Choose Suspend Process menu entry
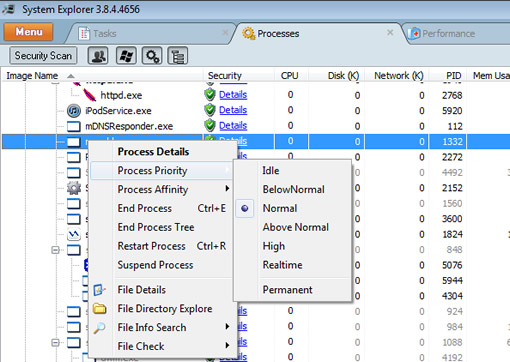This screenshot has width=510, height=362. tap(161, 265)
